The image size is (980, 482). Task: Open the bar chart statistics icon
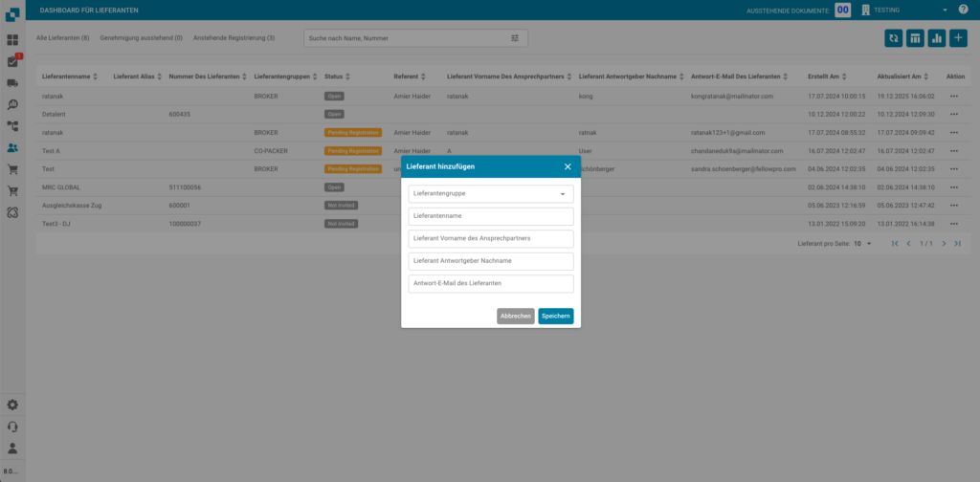(x=937, y=38)
